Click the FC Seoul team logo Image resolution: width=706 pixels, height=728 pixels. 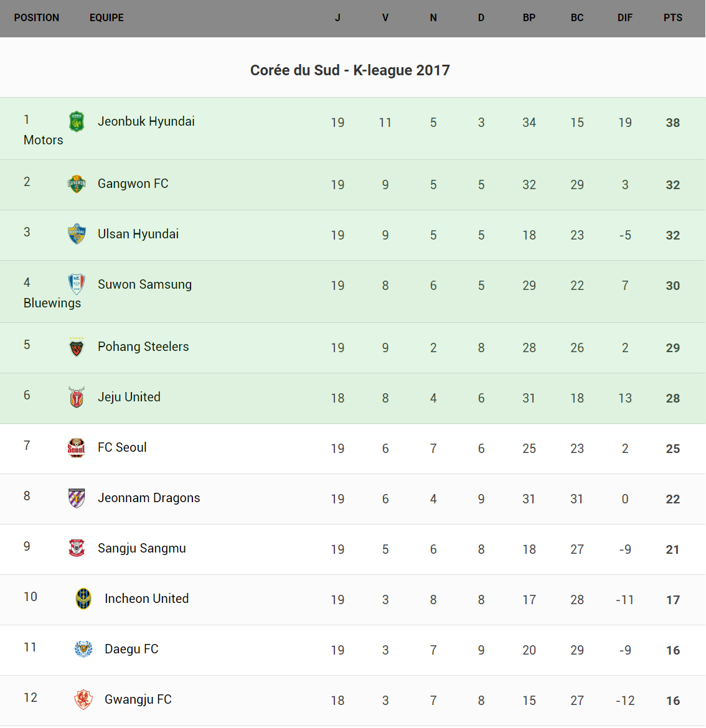tap(77, 447)
